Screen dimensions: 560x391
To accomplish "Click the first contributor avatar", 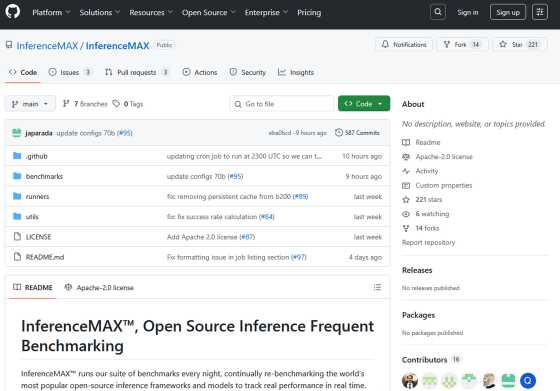I will (410, 380).
